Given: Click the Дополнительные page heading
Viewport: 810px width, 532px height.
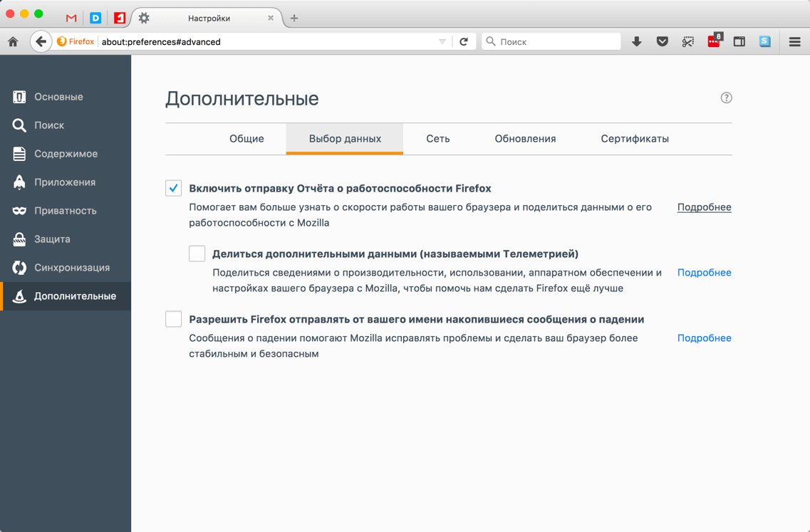Looking at the screenshot, I should pyautogui.click(x=242, y=98).
